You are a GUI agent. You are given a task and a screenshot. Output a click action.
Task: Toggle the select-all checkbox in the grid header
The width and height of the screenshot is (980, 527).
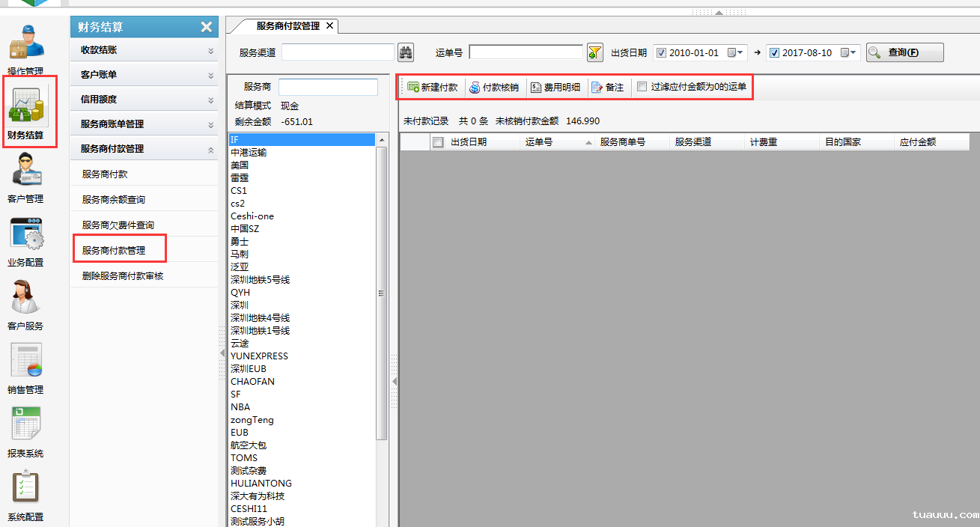pyautogui.click(x=439, y=141)
